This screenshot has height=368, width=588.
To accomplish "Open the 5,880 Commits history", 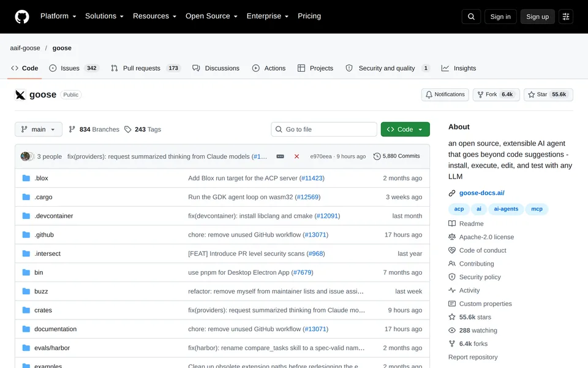I will pos(397,156).
